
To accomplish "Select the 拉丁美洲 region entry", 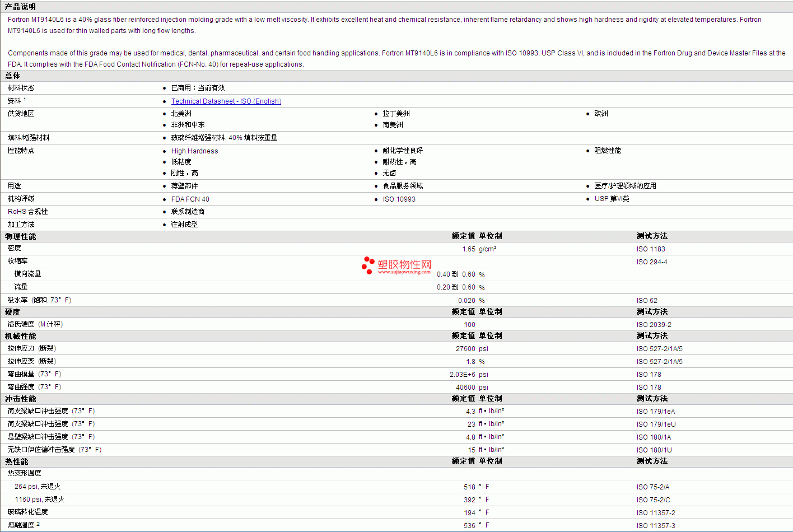I will coord(396,114).
